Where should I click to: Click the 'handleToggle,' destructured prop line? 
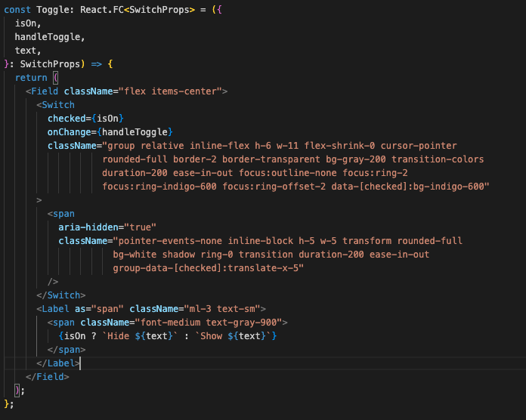(x=50, y=37)
